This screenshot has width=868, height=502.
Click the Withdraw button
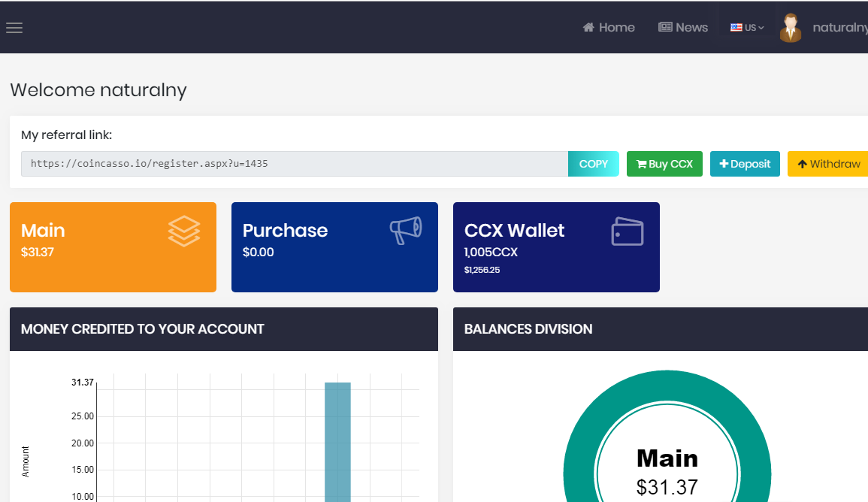click(x=828, y=164)
